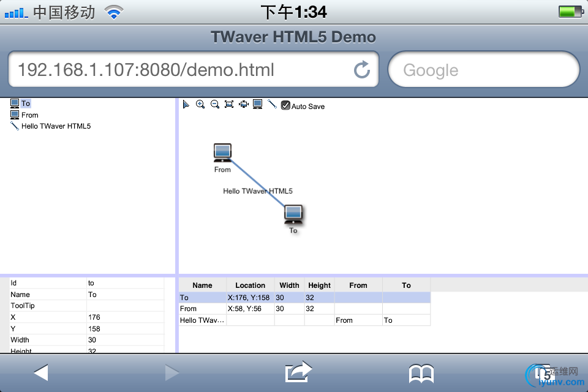Click the Name column header
This screenshot has width=588, height=392.
203,285
